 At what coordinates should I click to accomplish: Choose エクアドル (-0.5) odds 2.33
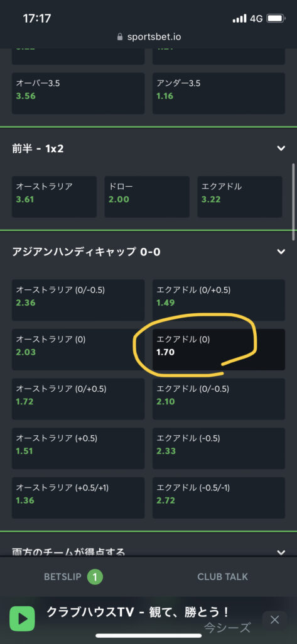tap(219, 448)
